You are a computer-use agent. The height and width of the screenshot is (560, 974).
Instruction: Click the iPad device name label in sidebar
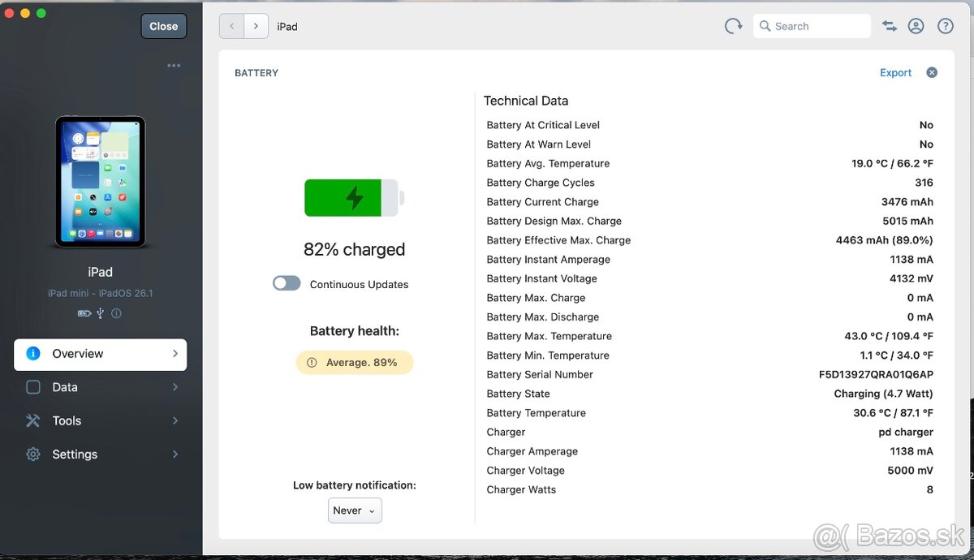coord(101,272)
